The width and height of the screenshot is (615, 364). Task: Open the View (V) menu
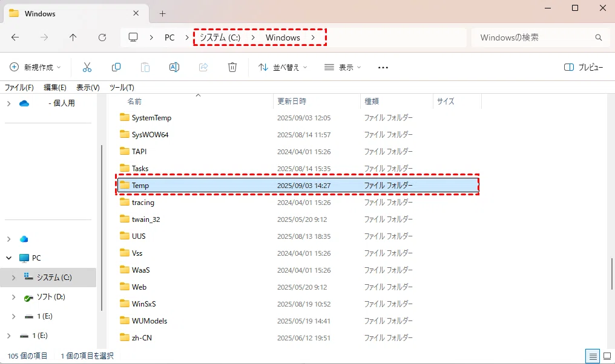(88, 88)
